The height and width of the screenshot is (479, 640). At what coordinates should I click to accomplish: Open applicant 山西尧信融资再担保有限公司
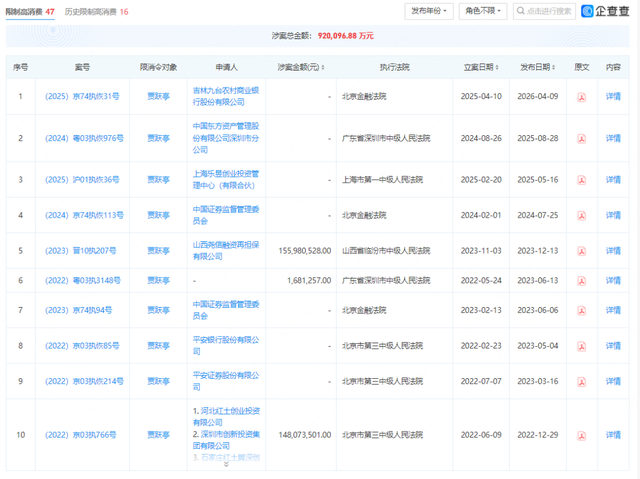pyautogui.click(x=226, y=251)
